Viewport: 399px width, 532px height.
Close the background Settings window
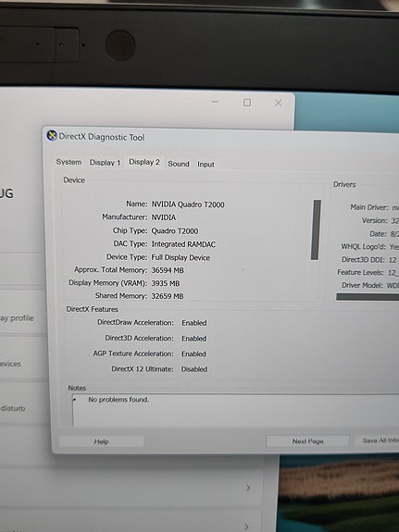click(278, 103)
